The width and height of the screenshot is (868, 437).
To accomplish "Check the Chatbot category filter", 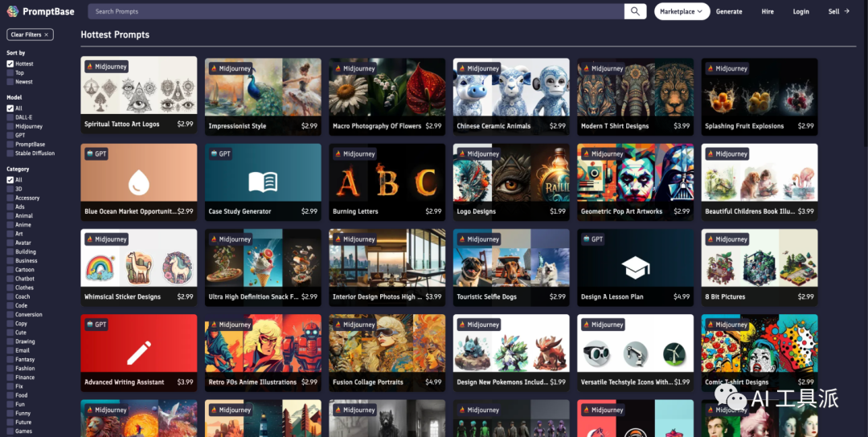I will point(10,278).
